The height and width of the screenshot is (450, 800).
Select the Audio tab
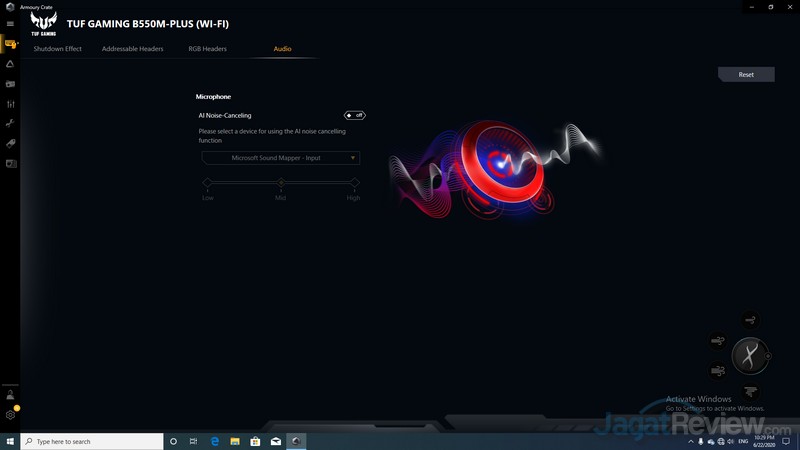(x=282, y=49)
